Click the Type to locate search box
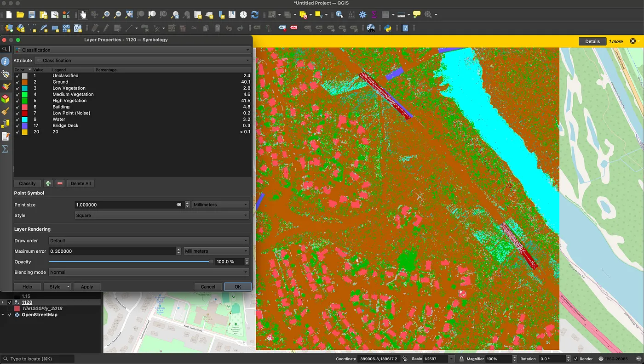644x364 pixels. coord(38,359)
